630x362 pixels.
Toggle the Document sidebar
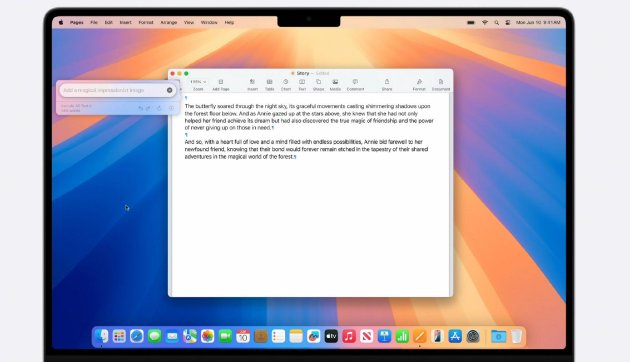[441, 84]
